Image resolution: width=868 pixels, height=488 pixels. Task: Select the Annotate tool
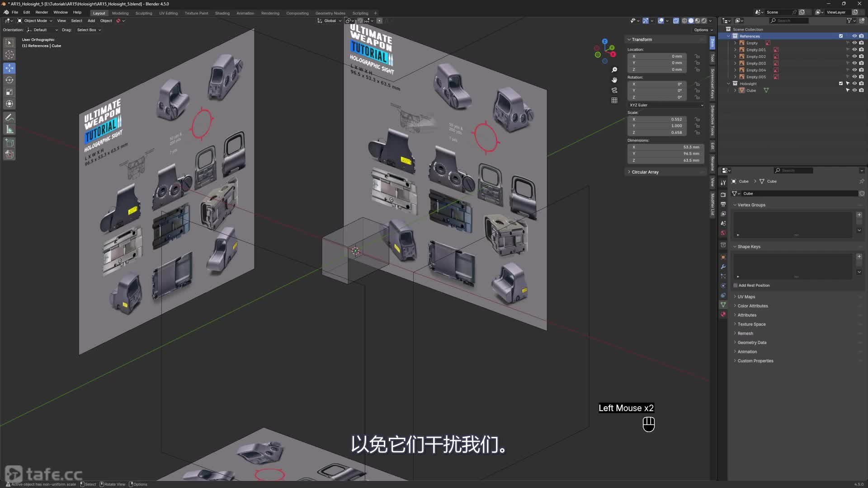click(9, 117)
